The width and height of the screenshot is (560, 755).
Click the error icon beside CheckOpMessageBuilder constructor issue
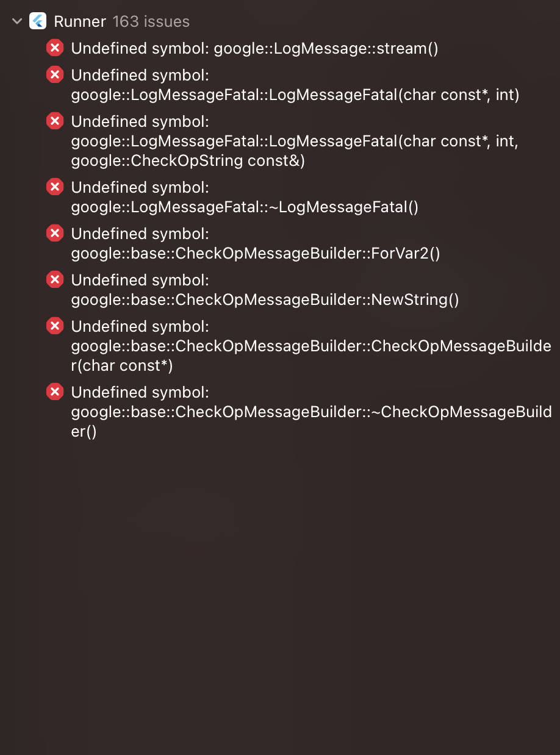pyautogui.click(x=55, y=326)
